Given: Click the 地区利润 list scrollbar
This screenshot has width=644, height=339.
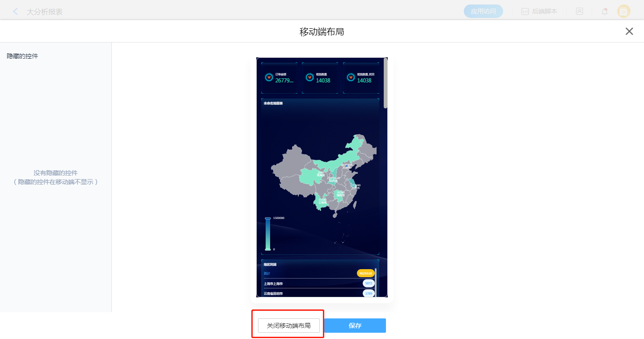Looking at the screenshot, I should point(376,282).
